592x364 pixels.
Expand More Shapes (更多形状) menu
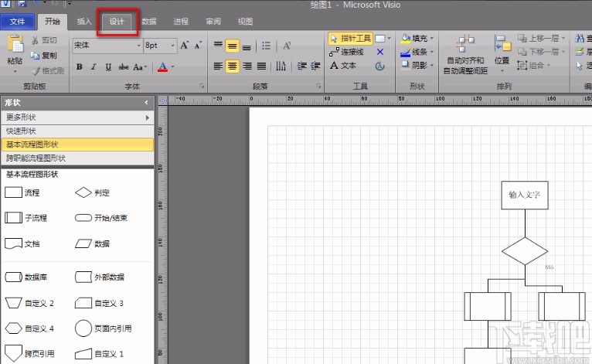77,117
